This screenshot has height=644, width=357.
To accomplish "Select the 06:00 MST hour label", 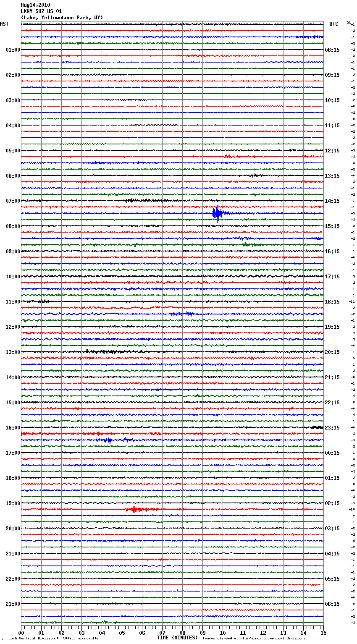I will click(x=13, y=176).
